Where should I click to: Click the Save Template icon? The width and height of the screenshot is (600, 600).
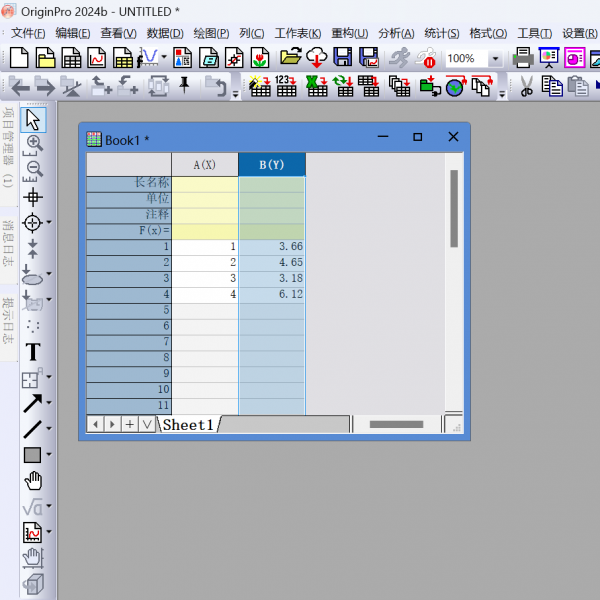368,57
